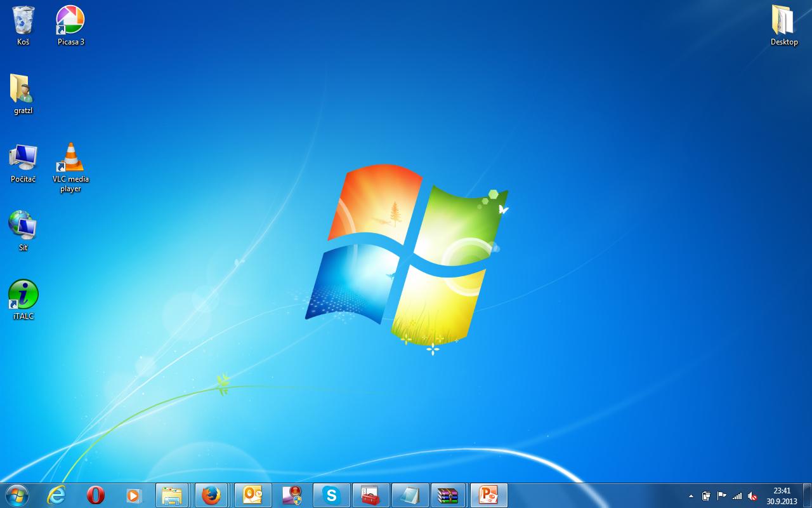
Task: Select the Počítač computer icon
Action: 23,163
